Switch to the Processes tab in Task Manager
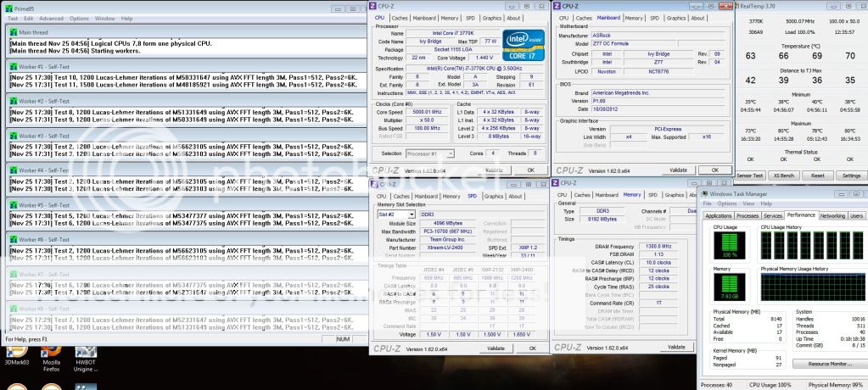Screen dimensions: 868x390 coord(748,215)
